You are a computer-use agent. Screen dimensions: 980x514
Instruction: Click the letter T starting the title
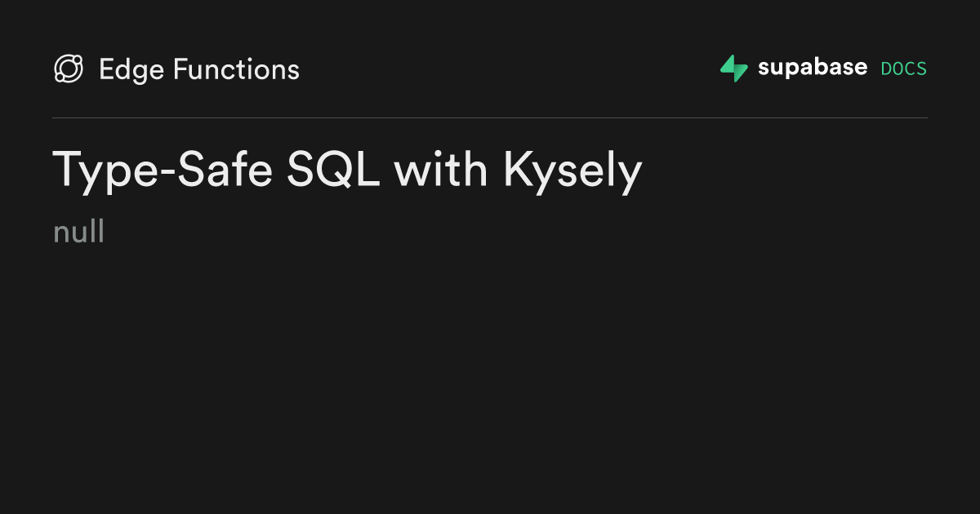click(68, 170)
